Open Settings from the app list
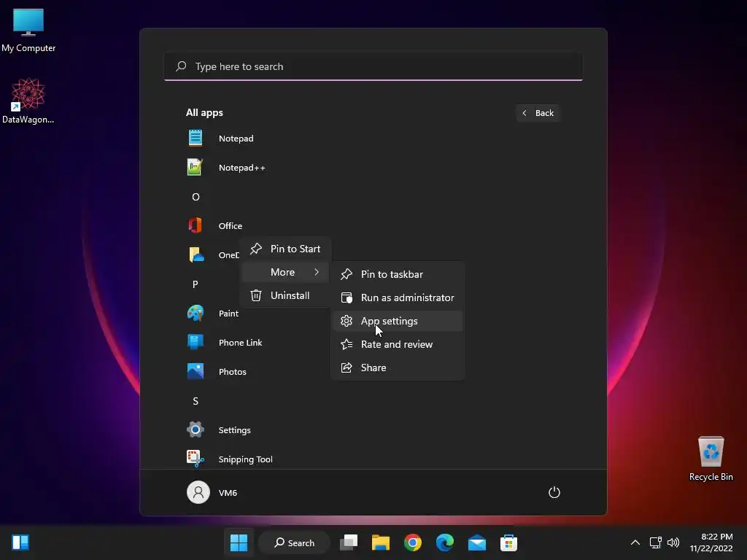 click(234, 430)
